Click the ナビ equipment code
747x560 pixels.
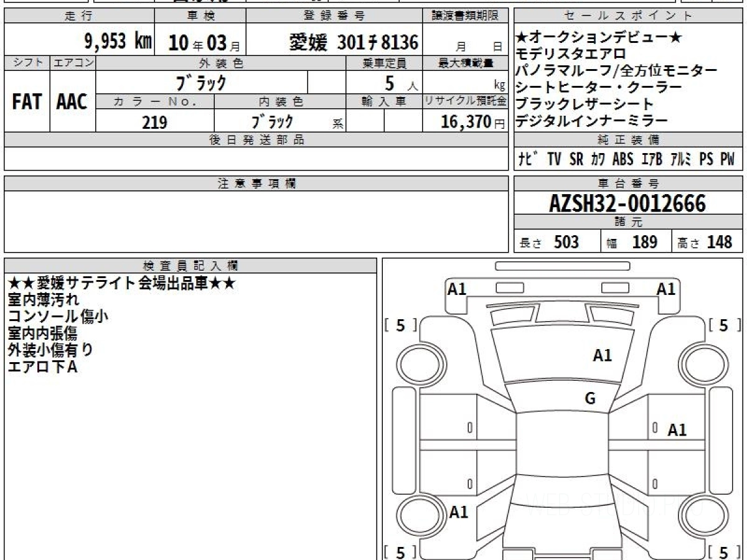(529, 159)
